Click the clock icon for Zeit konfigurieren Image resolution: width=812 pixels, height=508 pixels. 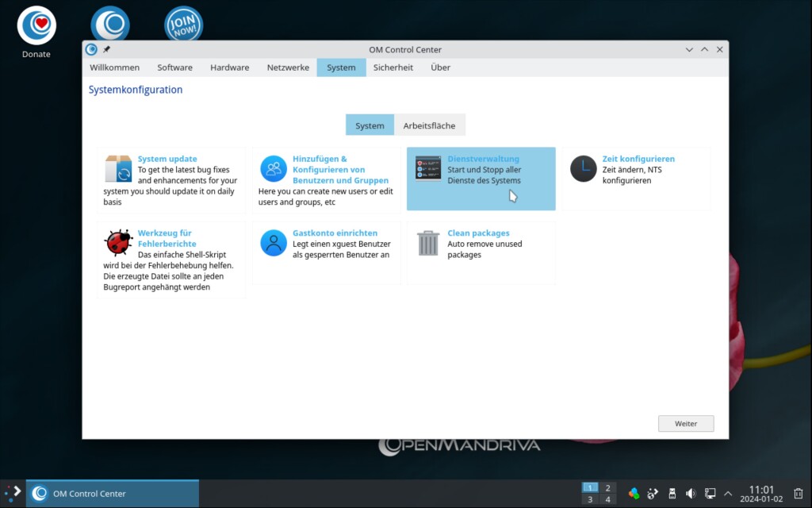[583, 168]
